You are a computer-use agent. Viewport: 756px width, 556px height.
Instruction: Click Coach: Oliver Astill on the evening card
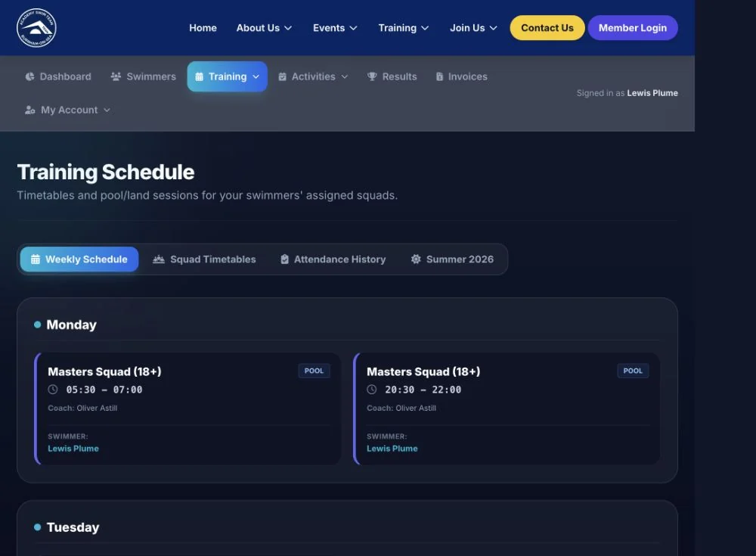401,408
